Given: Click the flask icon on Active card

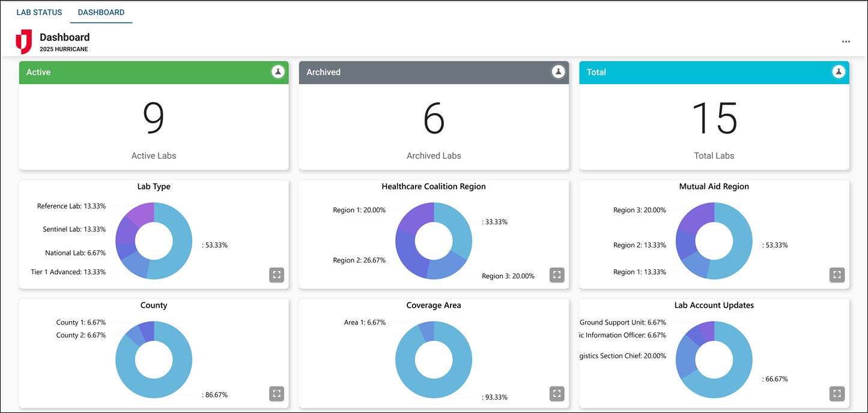Looking at the screenshot, I should click(278, 72).
